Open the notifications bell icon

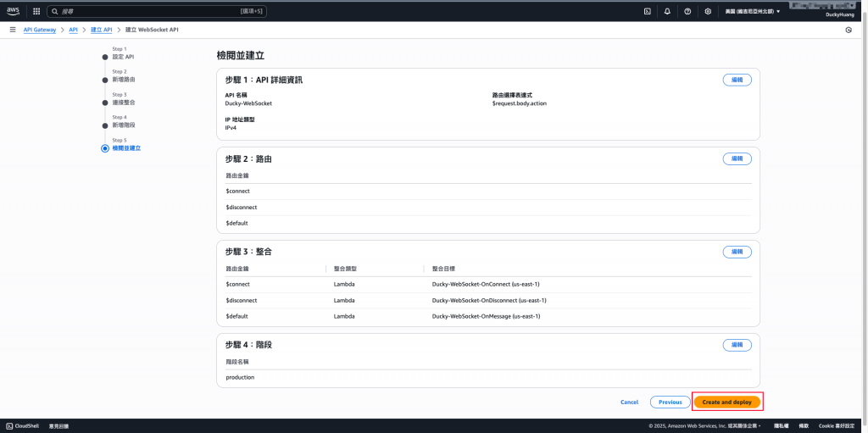[667, 11]
